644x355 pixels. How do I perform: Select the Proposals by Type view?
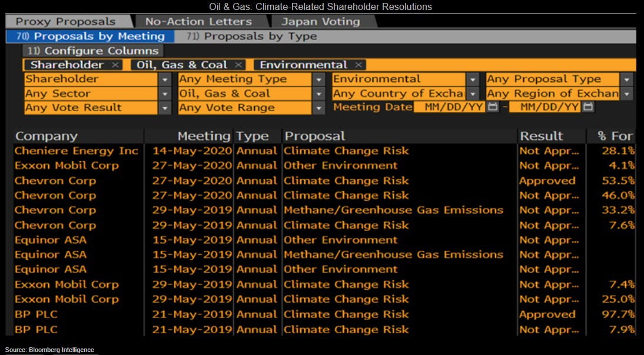[251, 36]
